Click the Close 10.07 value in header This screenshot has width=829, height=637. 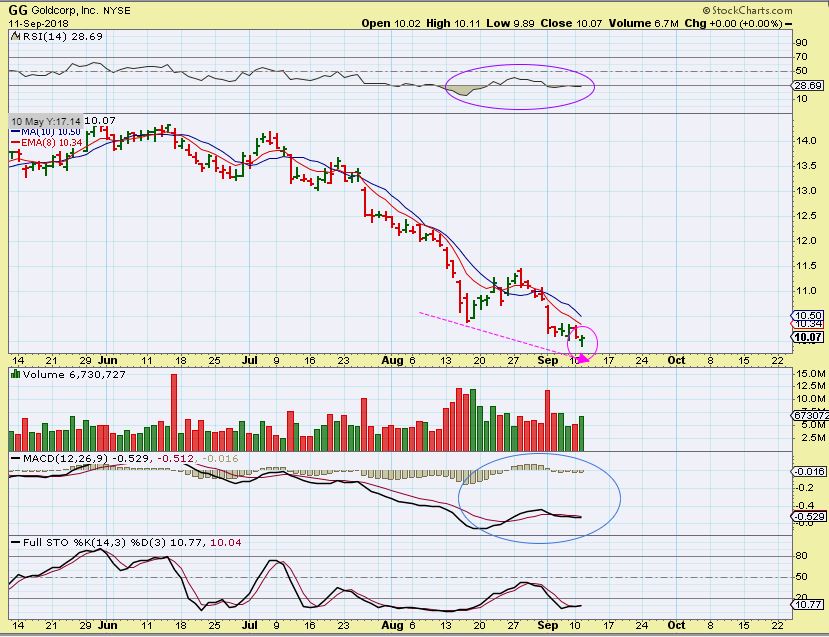tap(571, 23)
